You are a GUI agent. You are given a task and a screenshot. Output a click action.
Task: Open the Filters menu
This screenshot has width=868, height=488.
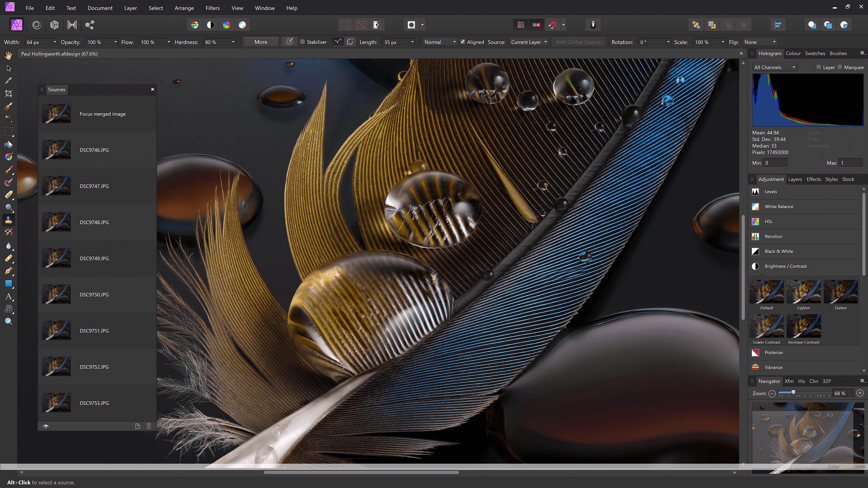pyautogui.click(x=212, y=8)
